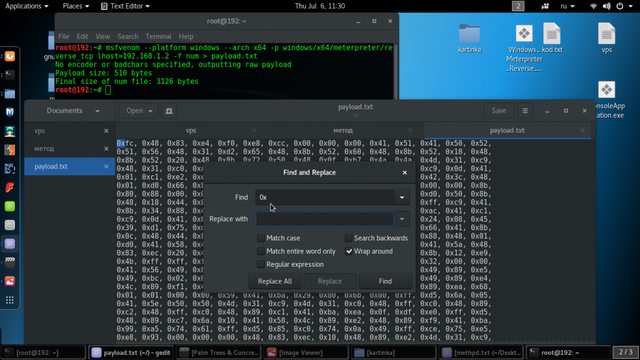Click the Replace All button
The width and height of the screenshot is (640, 360).
point(275,281)
